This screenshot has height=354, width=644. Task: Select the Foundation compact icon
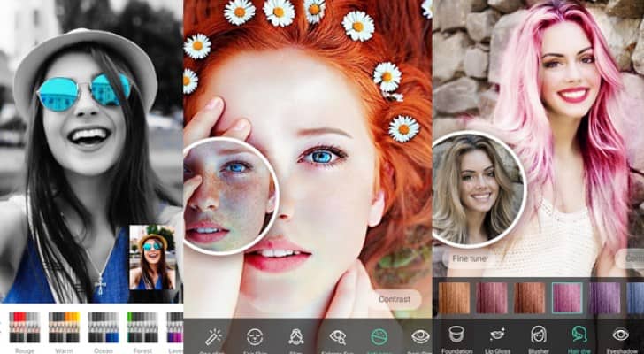pos(456,334)
